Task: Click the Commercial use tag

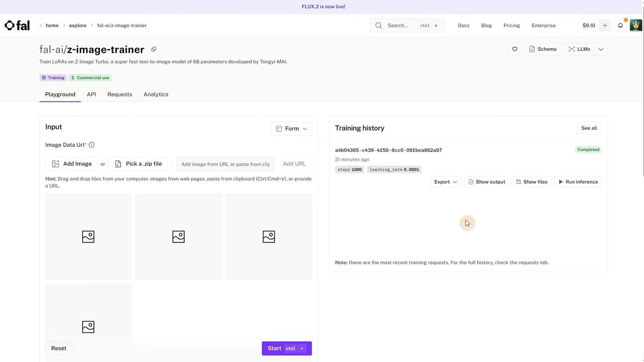Action: click(90, 78)
